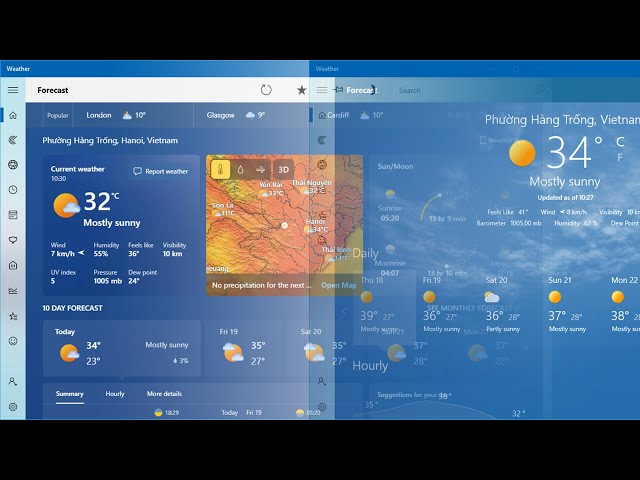This screenshot has width=640, height=480.
Task: Open the settings gear in left sidebar
Action: pyautogui.click(x=13, y=407)
